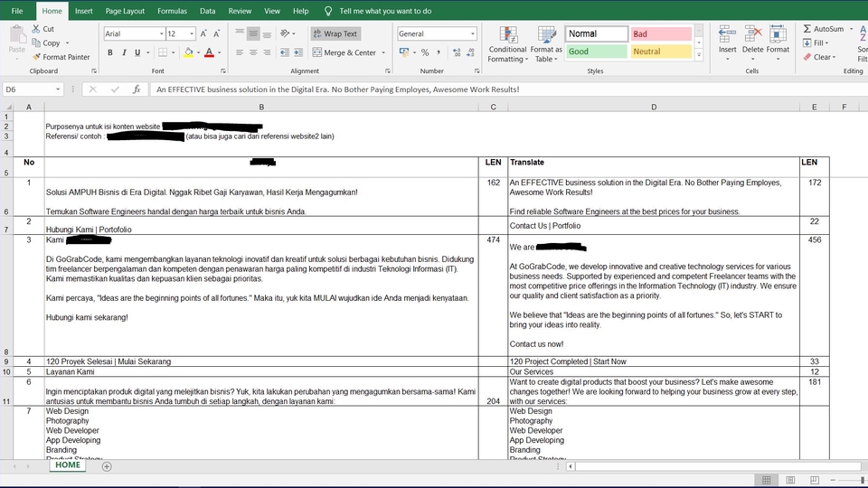Apply the Normal cell style

(597, 33)
